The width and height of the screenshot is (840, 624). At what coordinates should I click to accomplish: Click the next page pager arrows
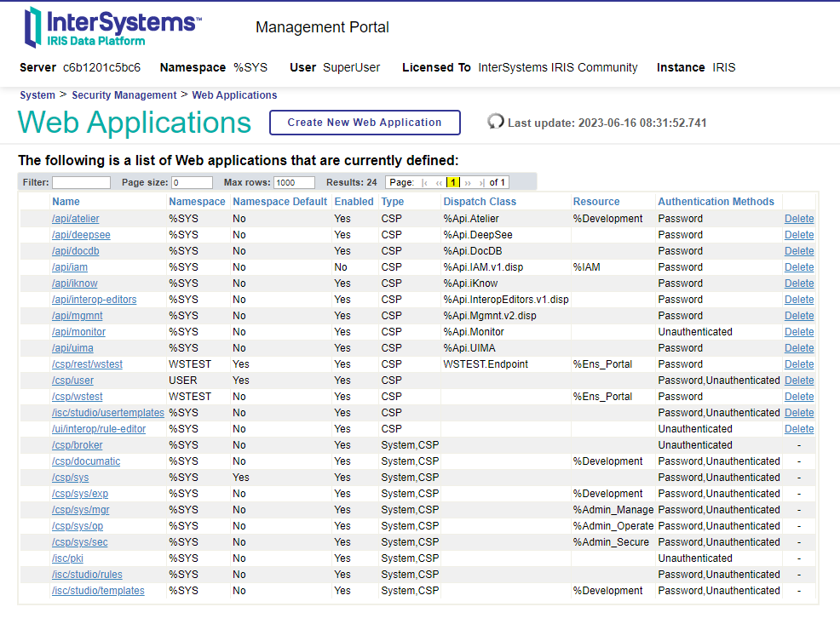coord(468,182)
